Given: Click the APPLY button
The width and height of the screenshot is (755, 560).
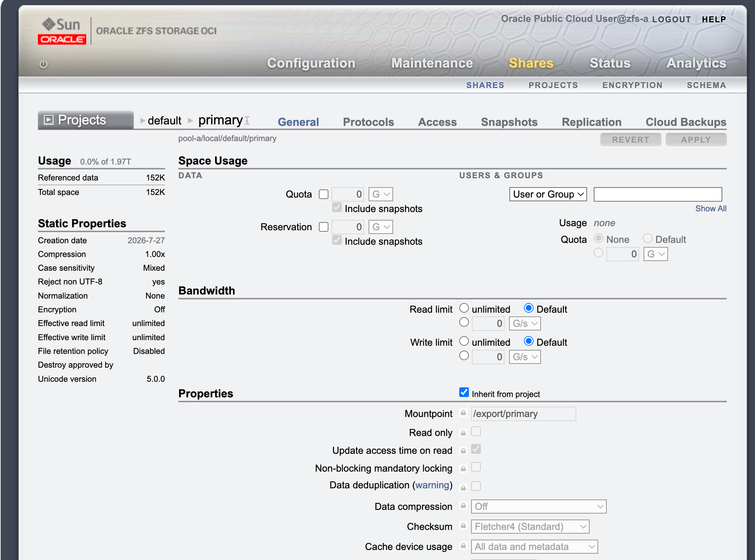Looking at the screenshot, I should tap(696, 140).
